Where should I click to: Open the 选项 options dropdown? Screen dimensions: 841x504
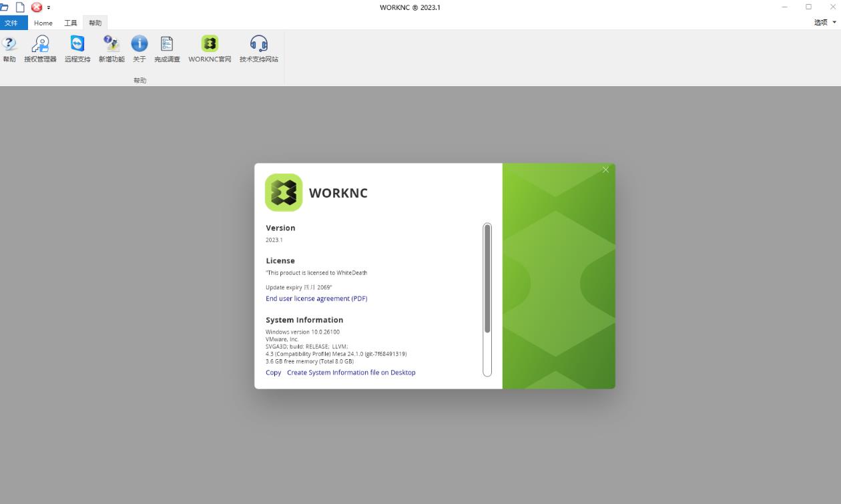[x=825, y=23]
